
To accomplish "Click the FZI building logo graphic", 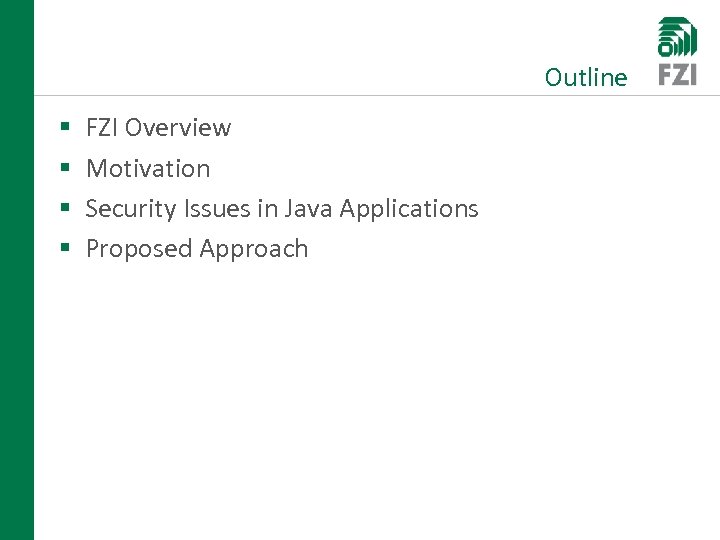I will 677,37.
